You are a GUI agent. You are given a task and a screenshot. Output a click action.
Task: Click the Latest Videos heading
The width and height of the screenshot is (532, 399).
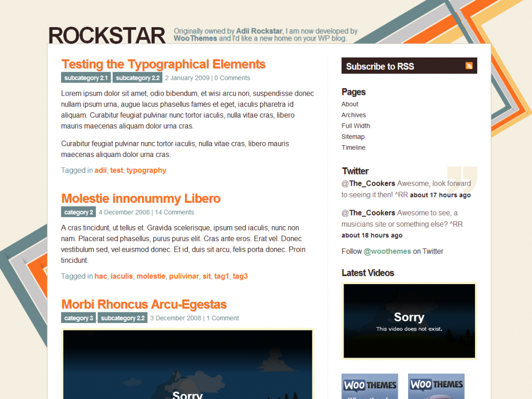pyautogui.click(x=368, y=273)
